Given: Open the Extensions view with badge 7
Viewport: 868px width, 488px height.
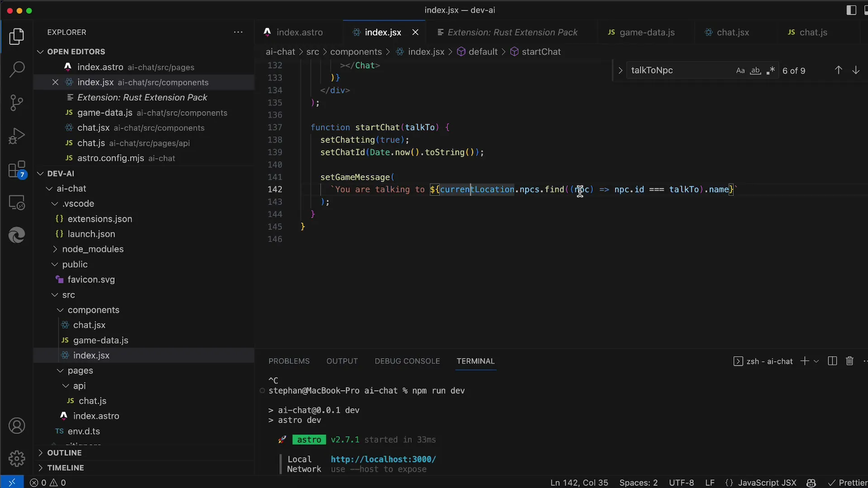Looking at the screenshot, I should click(17, 170).
